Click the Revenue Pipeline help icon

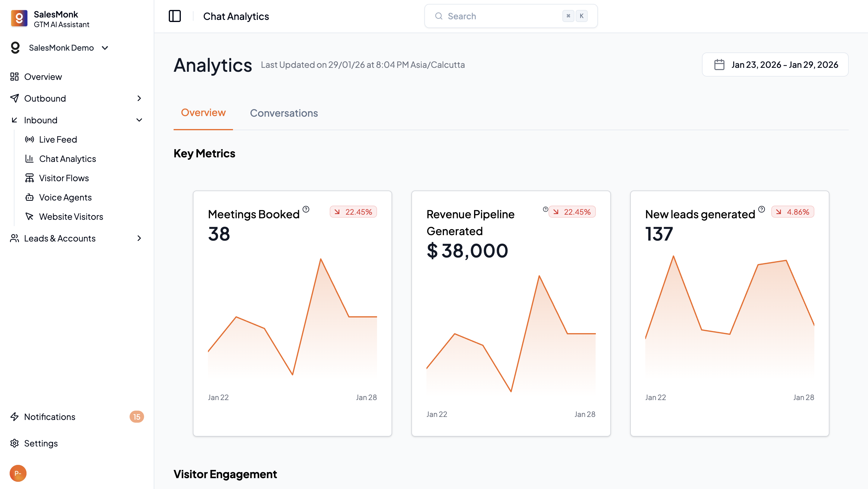click(545, 209)
